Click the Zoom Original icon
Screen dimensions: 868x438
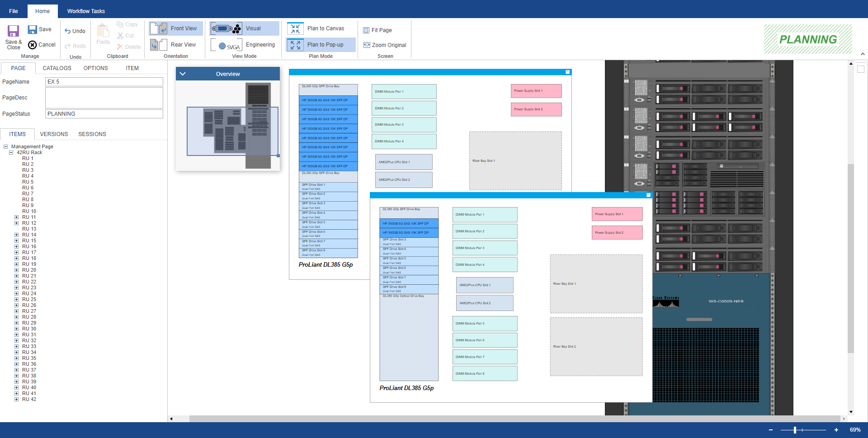click(367, 45)
